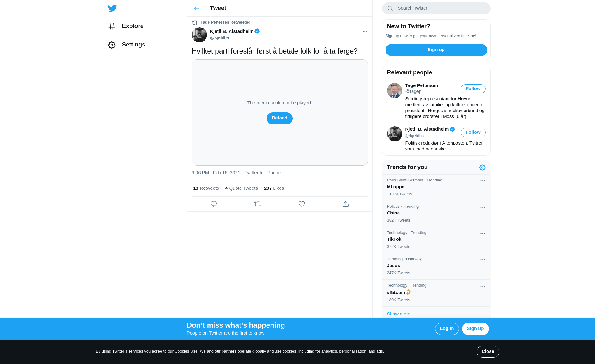
Task: Retweet using the retweet action icon
Action: [x=258, y=204]
